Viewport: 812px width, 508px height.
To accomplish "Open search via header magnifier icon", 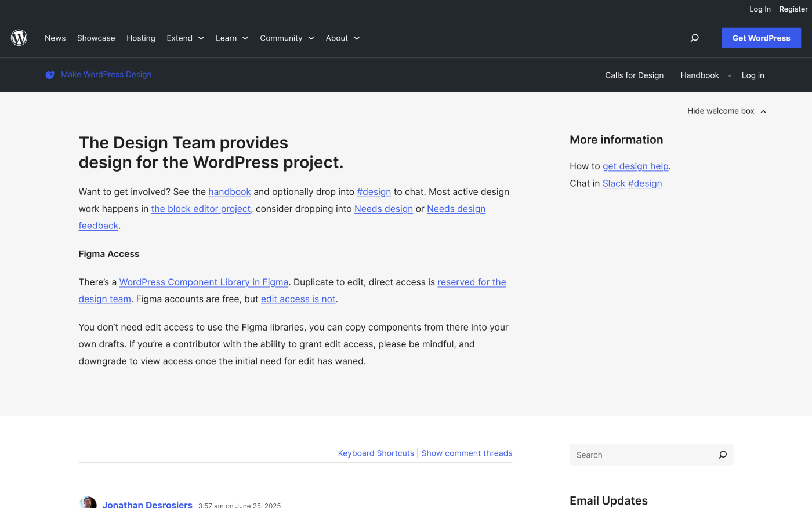I will click(694, 38).
